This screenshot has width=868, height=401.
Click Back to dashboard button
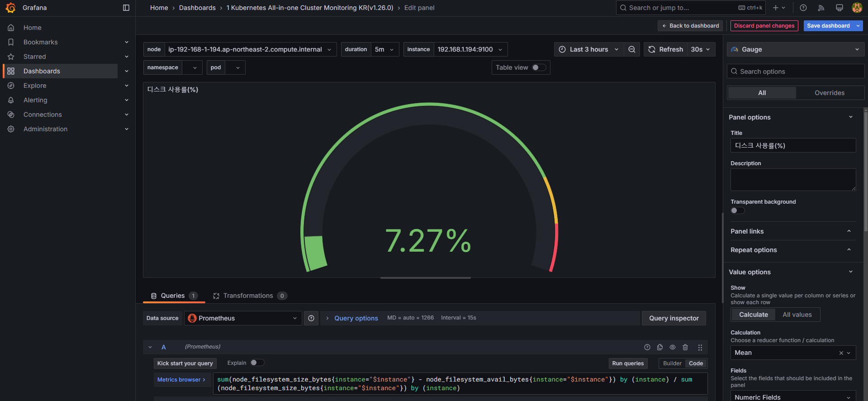click(690, 26)
